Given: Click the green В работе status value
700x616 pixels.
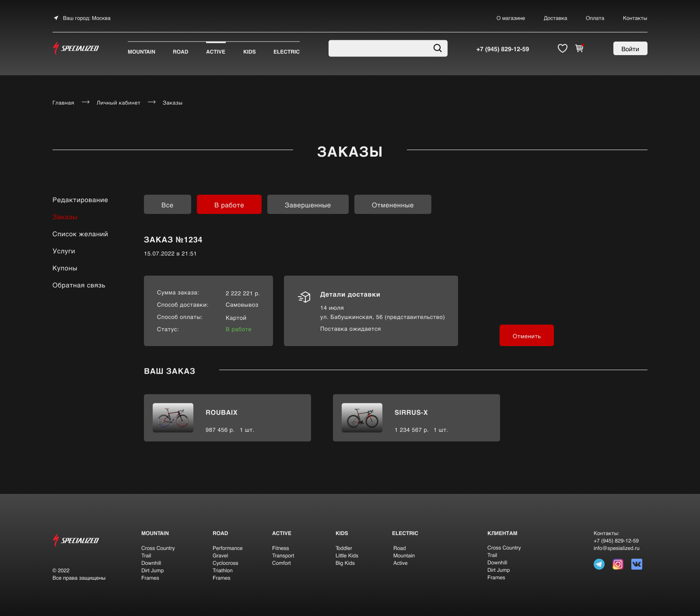Looking at the screenshot, I should (238, 329).
